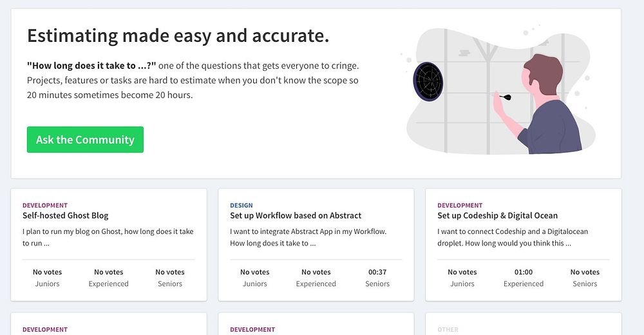Click Juniors No votes on Ghost Blog card
This screenshot has height=335, width=644.
tap(48, 278)
